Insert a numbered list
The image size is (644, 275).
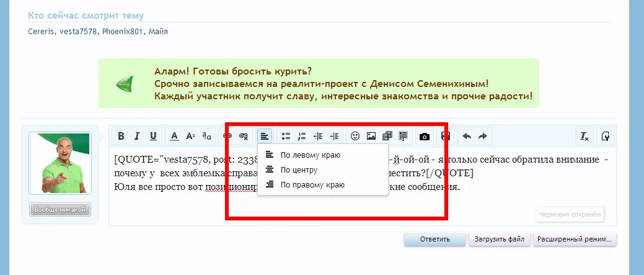pos(302,137)
